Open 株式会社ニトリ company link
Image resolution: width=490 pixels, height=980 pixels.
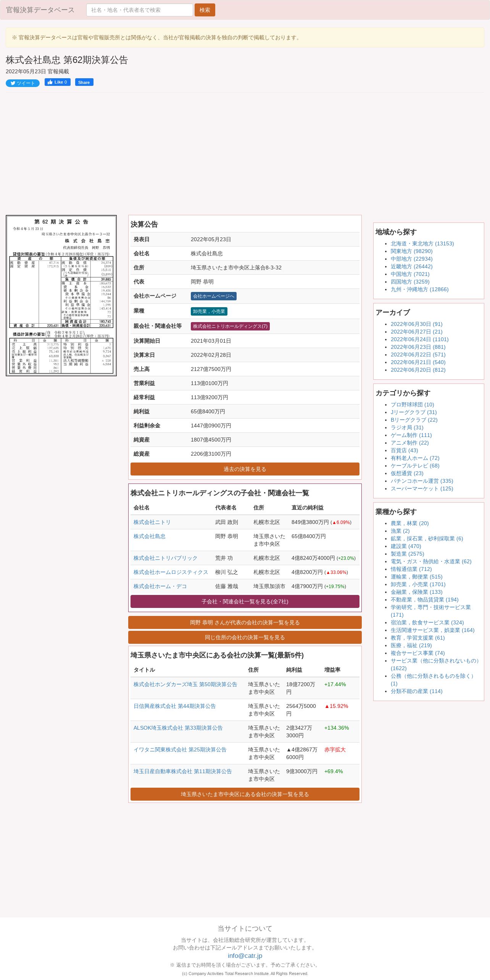point(152,522)
